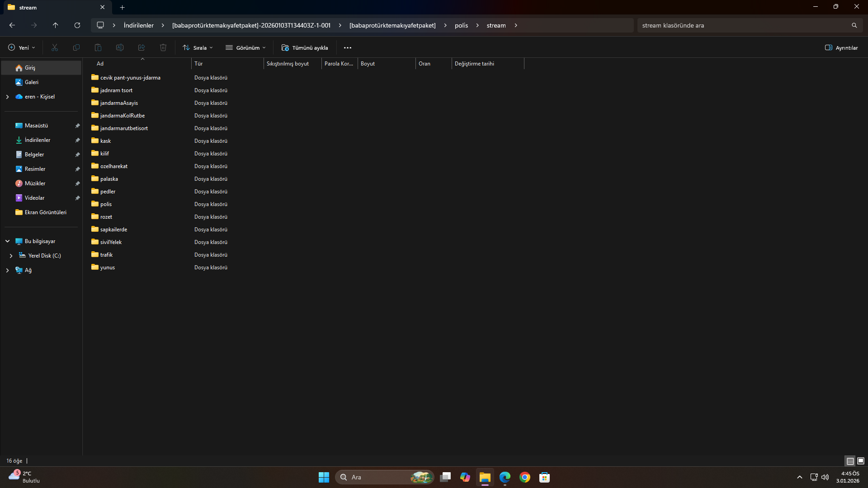Open the Görünüm view dropdown
Image resolution: width=868 pixels, height=488 pixels.
tap(246, 47)
